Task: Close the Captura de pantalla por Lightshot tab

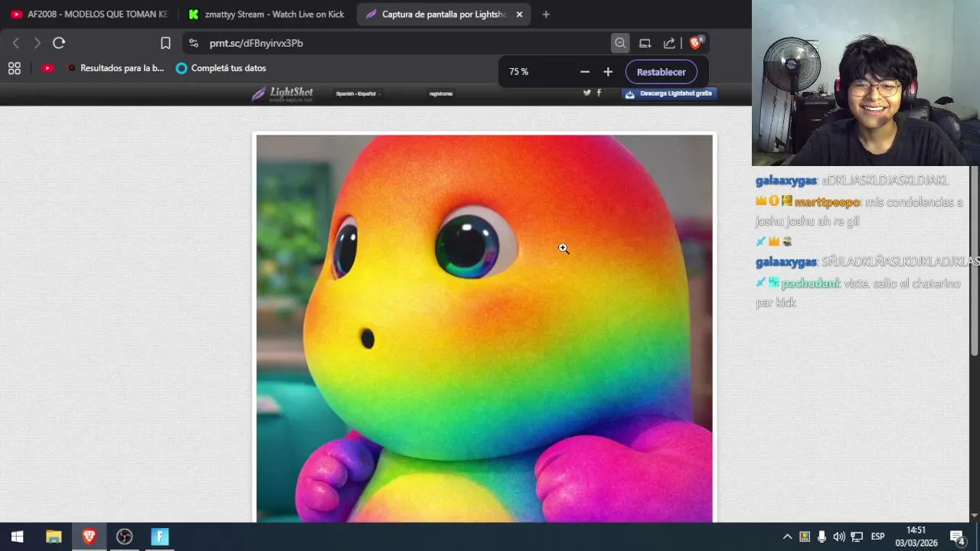Action: click(519, 14)
